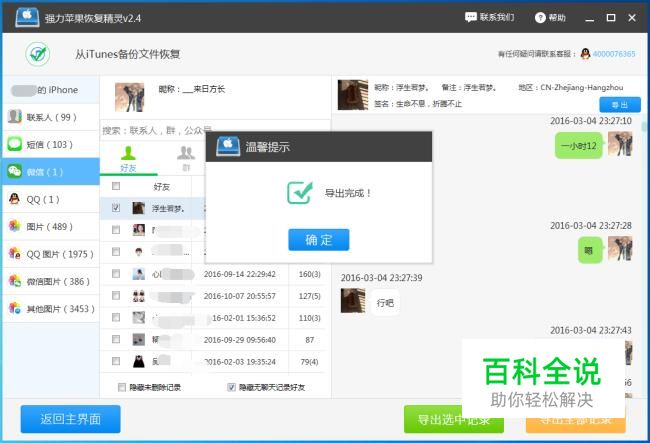Click the 嗯 message bubble
Image resolution: width=650 pixels, height=443 pixels.
(x=590, y=250)
